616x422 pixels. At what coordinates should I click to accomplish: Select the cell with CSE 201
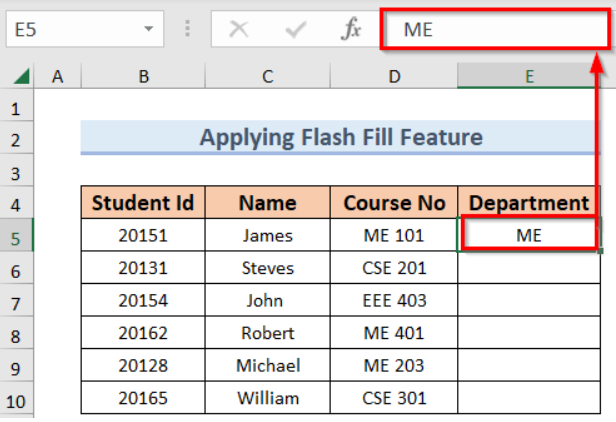394,268
